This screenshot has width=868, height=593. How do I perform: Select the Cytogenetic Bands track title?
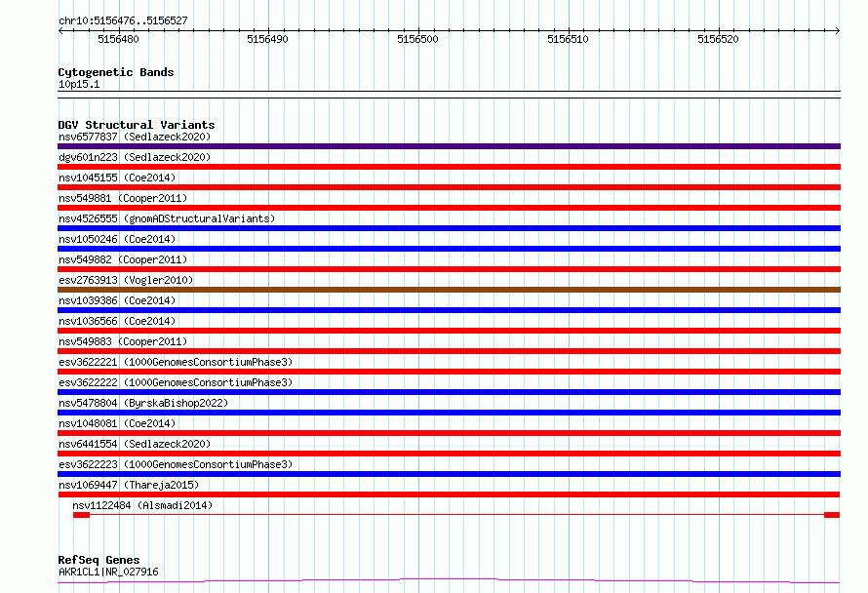click(115, 72)
